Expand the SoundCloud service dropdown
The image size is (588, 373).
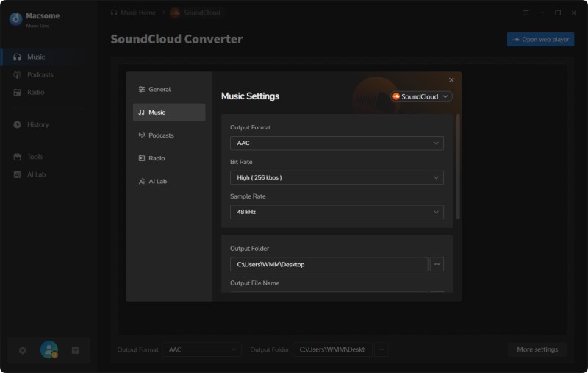pos(421,96)
